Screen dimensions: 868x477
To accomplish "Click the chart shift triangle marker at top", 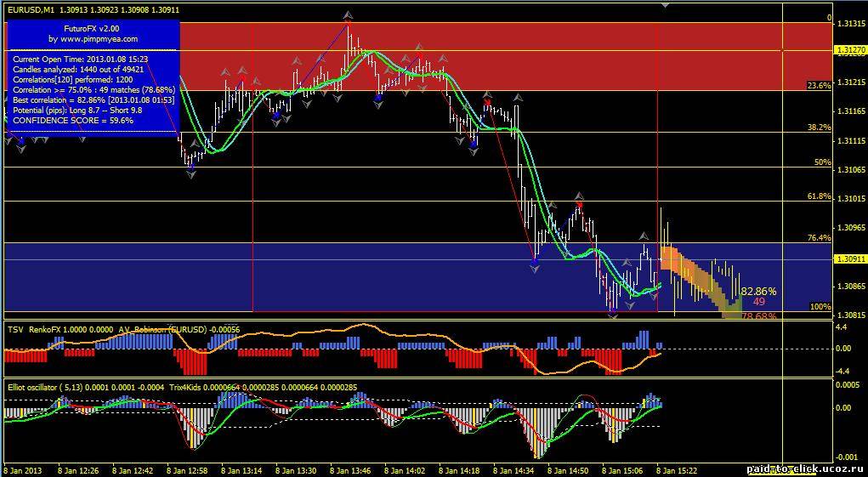I will (665, 4).
